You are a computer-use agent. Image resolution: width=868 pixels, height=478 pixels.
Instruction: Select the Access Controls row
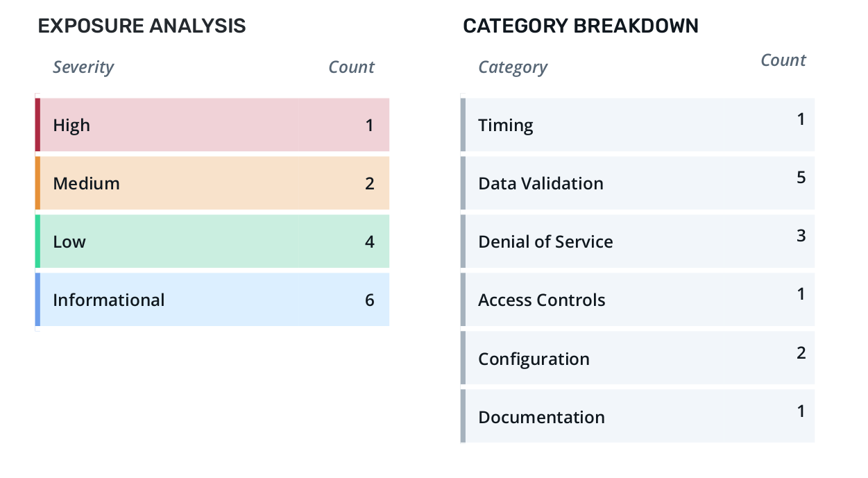638,300
